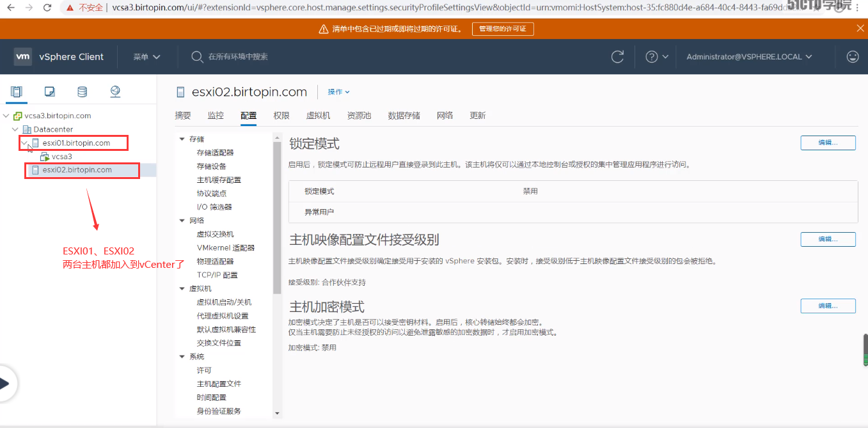The height and width of the screenshot is (429, 868).
Task: Click the vm logo in the header
Action: (23, 56)
